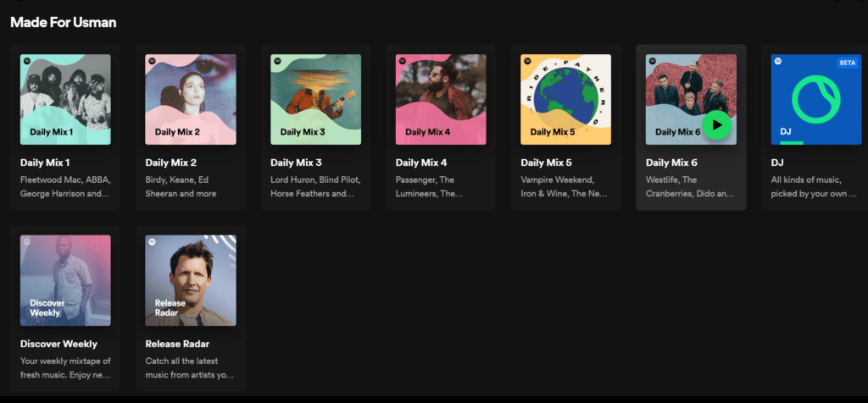
Task: Play Daily Mix 6 with green play button
Action: [717, 125]
